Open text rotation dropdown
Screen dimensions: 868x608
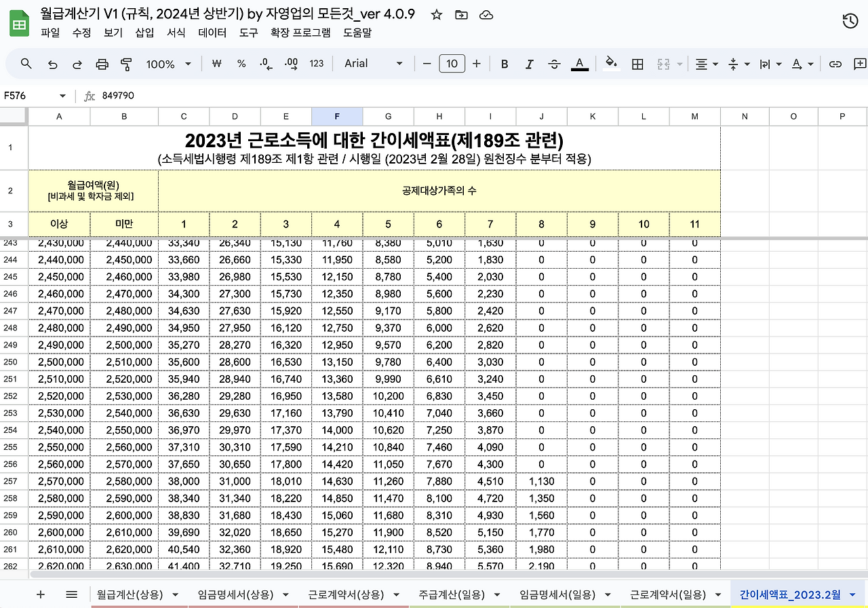802,64
